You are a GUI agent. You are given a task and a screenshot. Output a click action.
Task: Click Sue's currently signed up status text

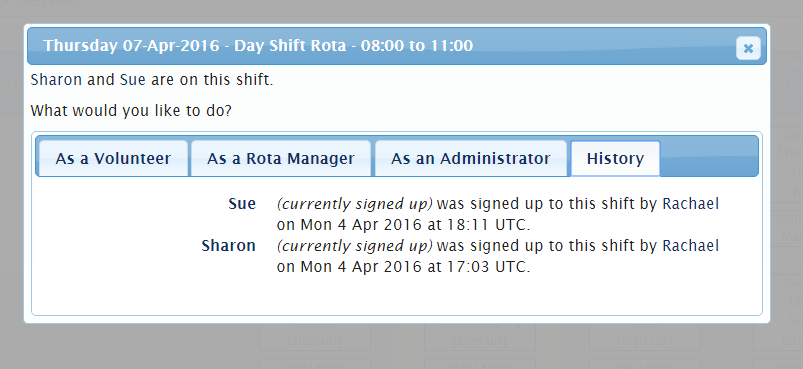[354, 204]
